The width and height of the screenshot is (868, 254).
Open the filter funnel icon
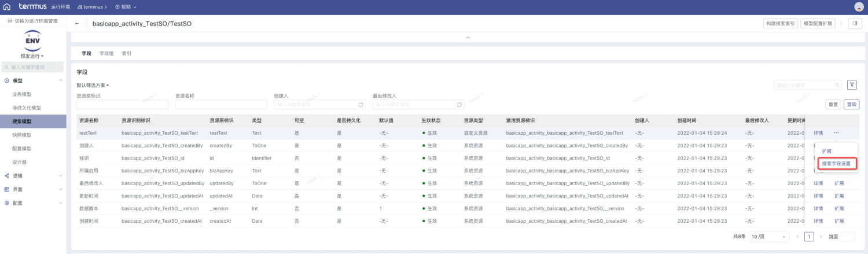852,85
